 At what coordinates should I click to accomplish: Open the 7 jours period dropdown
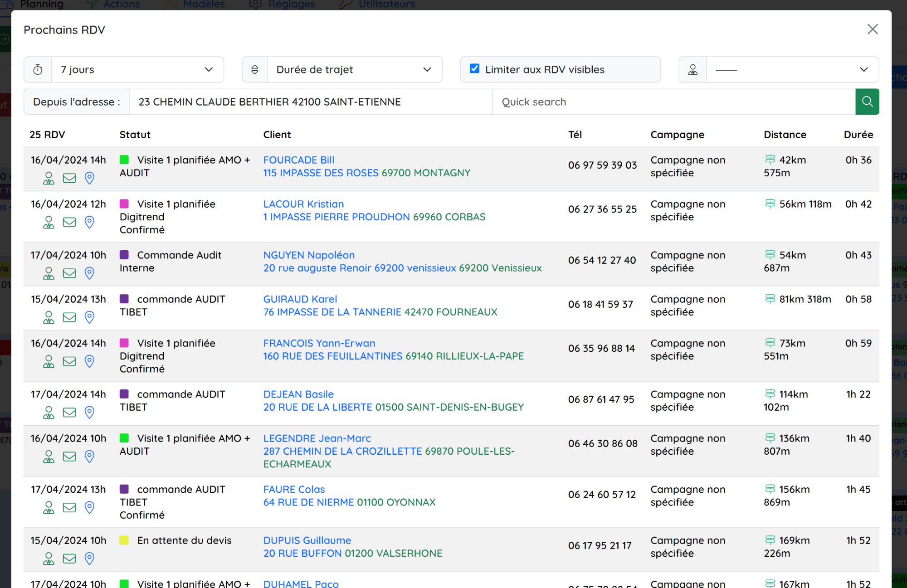137,69
